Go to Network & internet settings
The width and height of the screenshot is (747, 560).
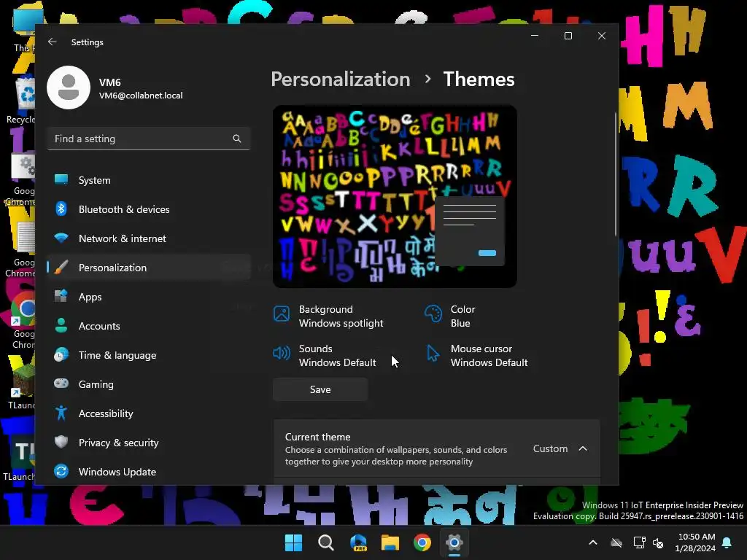point(149,238)
